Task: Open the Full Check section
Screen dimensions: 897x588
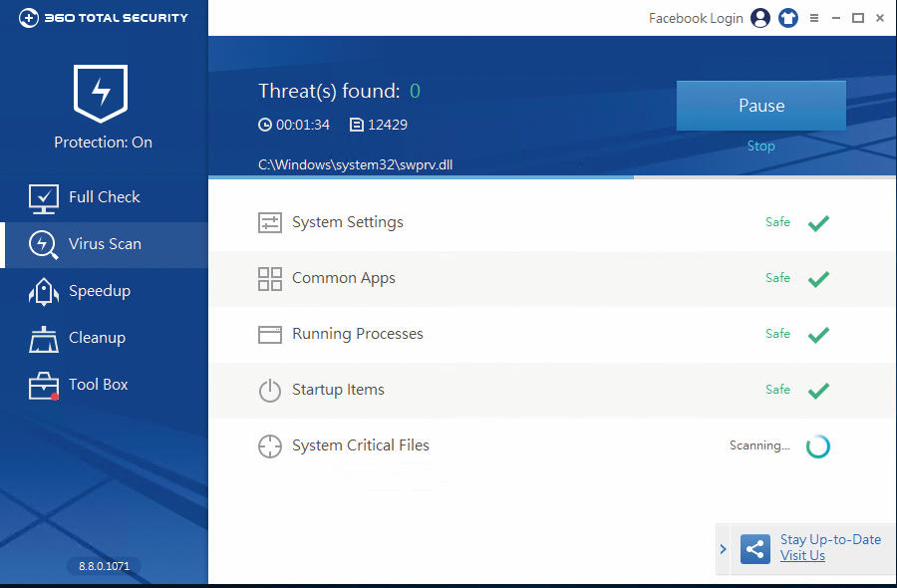Action: coord(104,197)
